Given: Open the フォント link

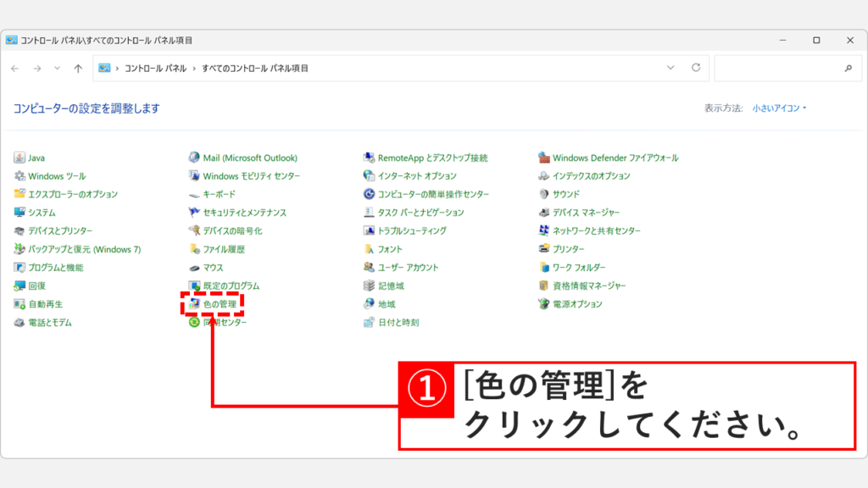Looking at the screenshot, I should coord(390,249).
